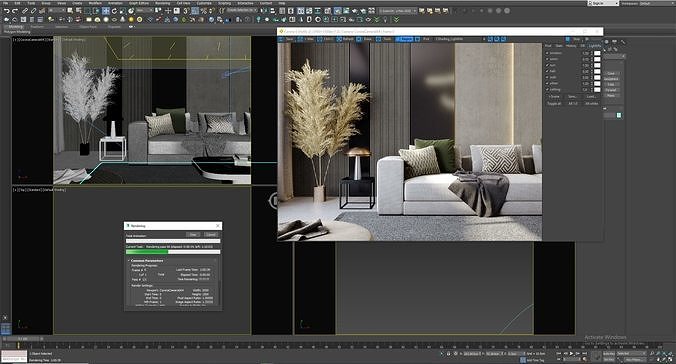
Task: Uncheck the bottom LightMix light checkbox
Action: 547,90
